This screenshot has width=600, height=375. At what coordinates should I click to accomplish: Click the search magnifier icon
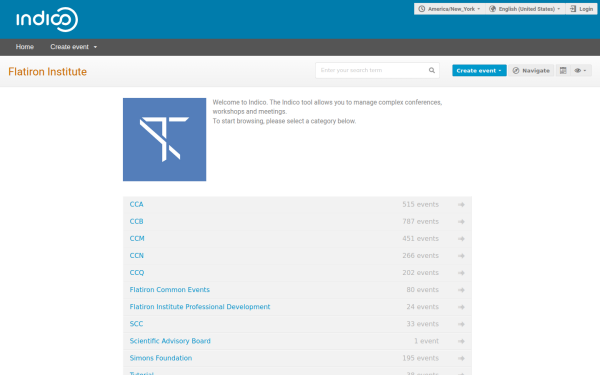point(432,70)
